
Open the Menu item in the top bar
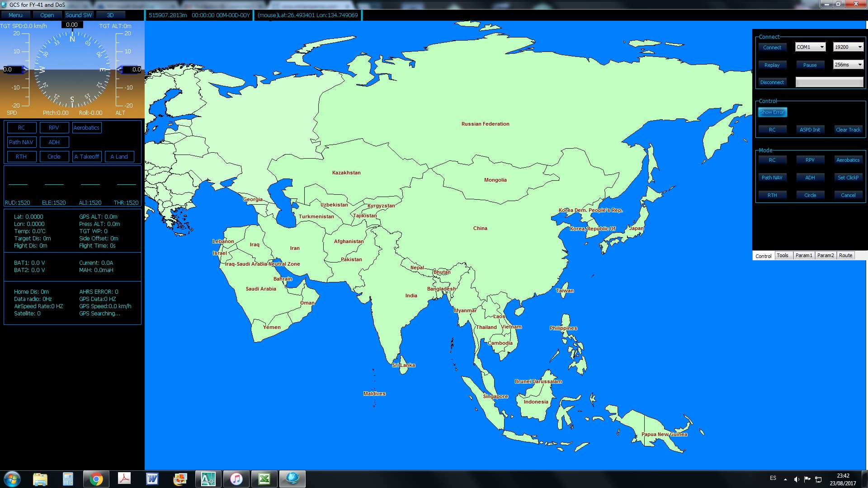15,15
